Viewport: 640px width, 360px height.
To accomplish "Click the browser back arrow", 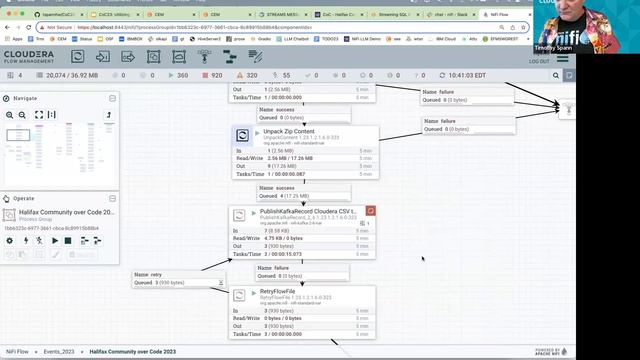I will [x=8, y=27].
